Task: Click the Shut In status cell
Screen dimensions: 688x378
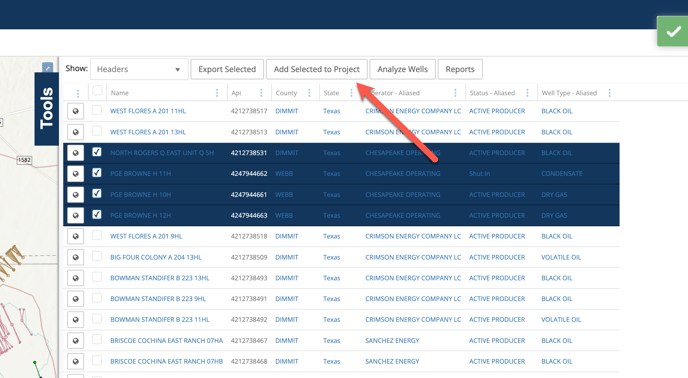Action: [x=480, y=174]
